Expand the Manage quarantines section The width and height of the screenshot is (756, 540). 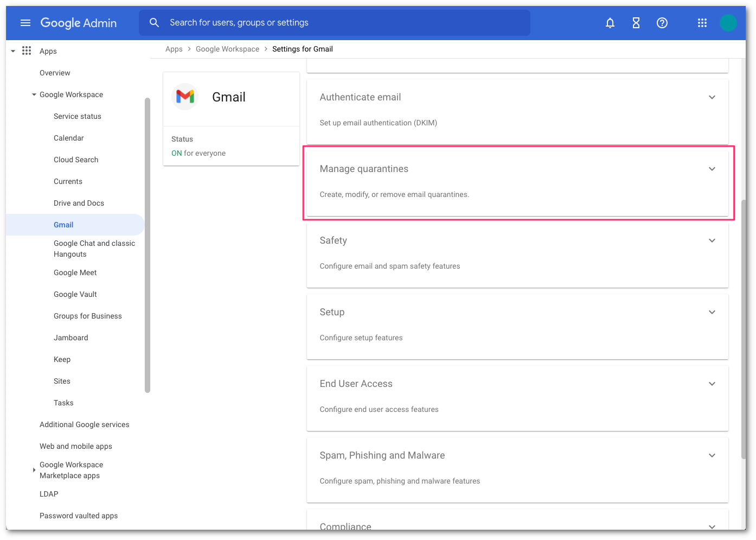tap(712, 169)
